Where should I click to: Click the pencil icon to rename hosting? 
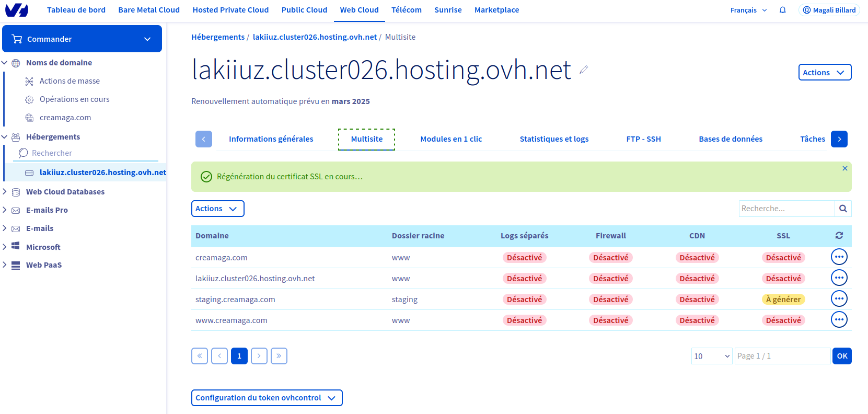[584, 70]
